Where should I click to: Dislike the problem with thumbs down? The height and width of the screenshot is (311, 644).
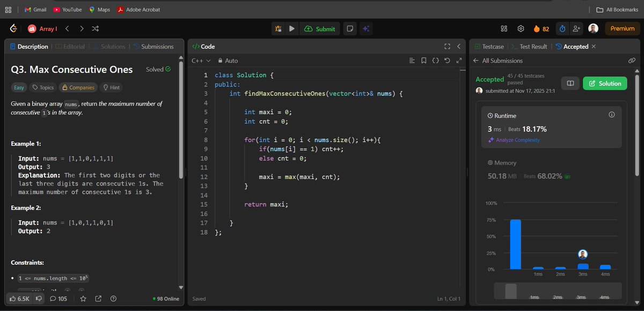(39, 299)
